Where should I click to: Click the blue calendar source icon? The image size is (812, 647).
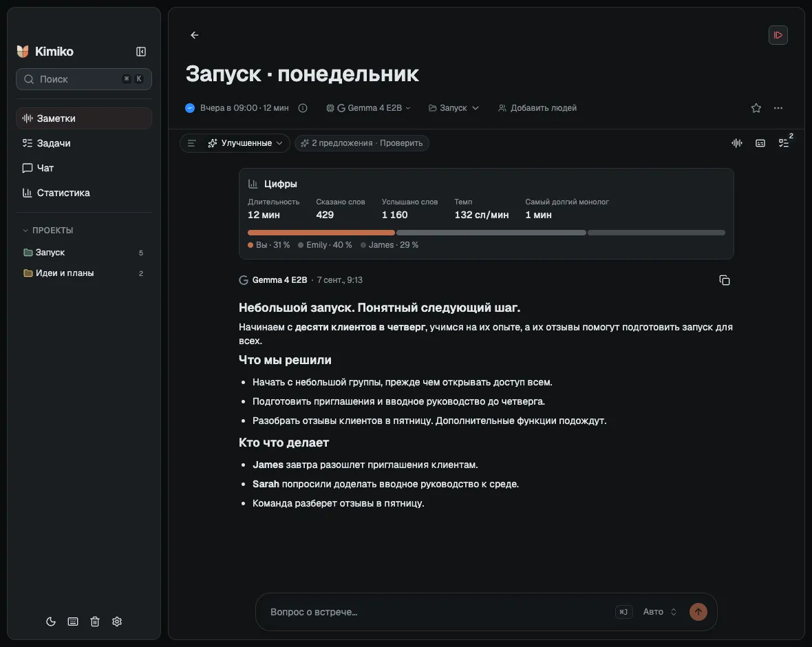[190, 108]
